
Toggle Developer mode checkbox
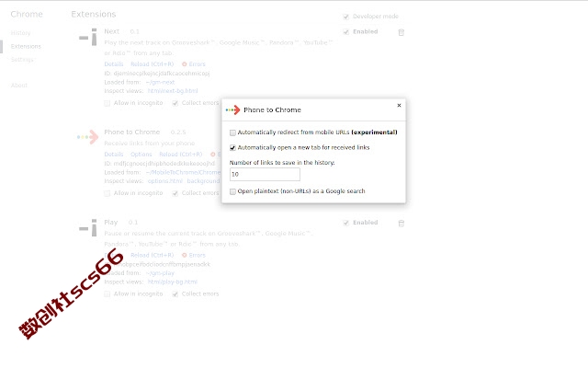pyautogui.click(x=345, y=17)
